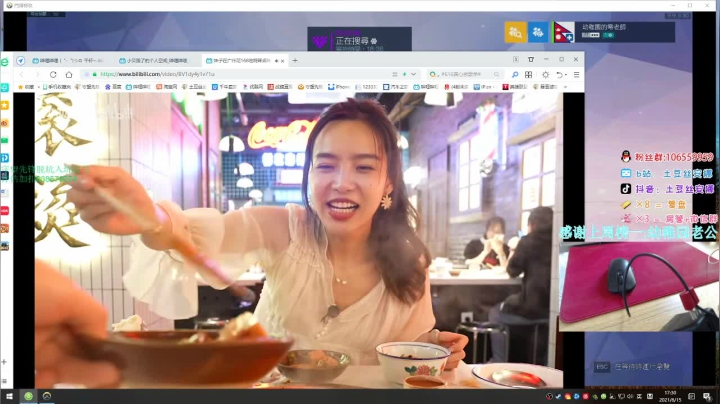Click the browser forward arrow
The height and width of the screenshot is (404, 720).
(37, 74)
